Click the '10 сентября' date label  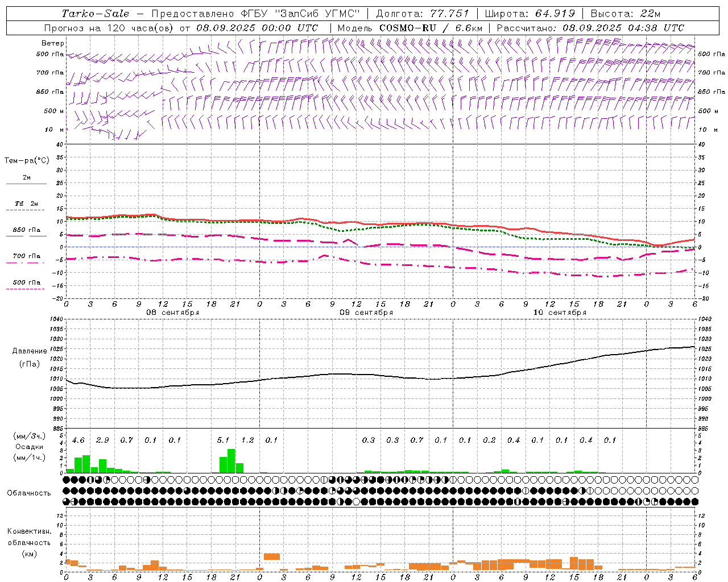[560, 313]
